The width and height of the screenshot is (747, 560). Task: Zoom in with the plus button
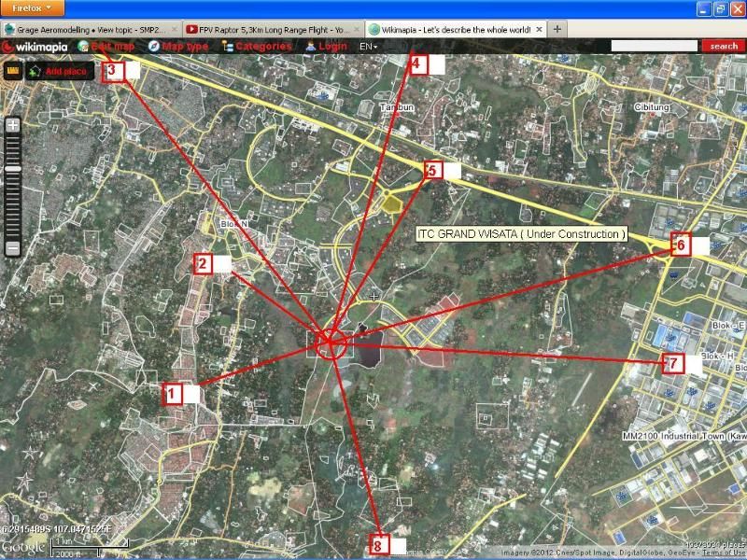[x=13, y=125]
